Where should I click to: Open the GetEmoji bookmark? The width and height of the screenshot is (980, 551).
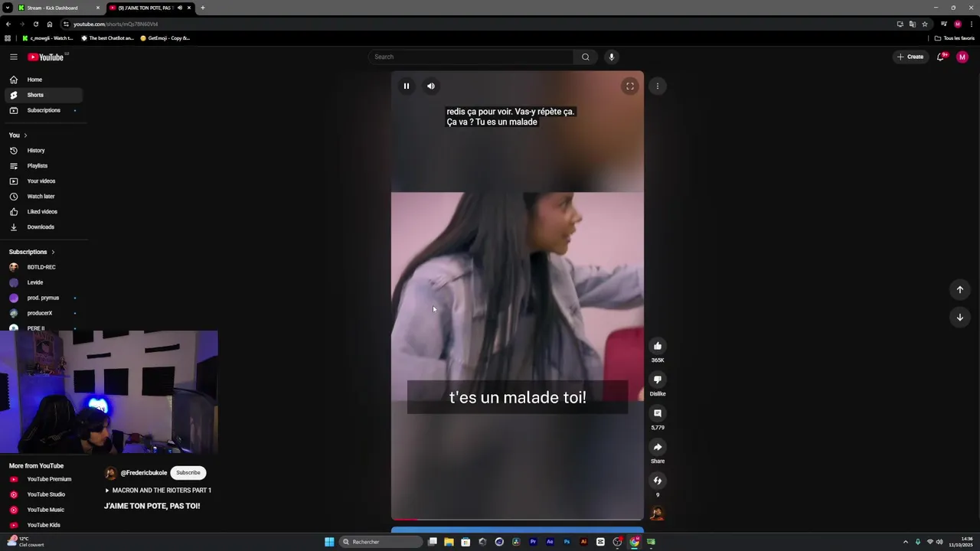coord(165,38)
